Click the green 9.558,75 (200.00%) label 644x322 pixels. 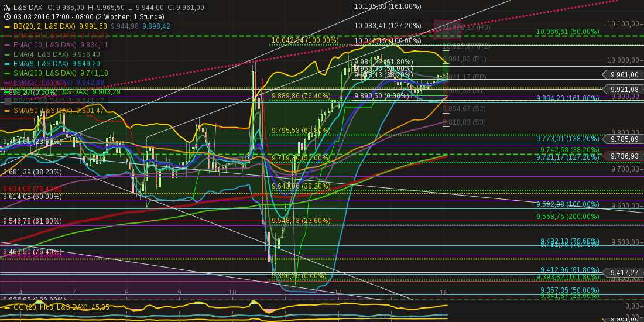pyautogui.click(x=568, y=216)
